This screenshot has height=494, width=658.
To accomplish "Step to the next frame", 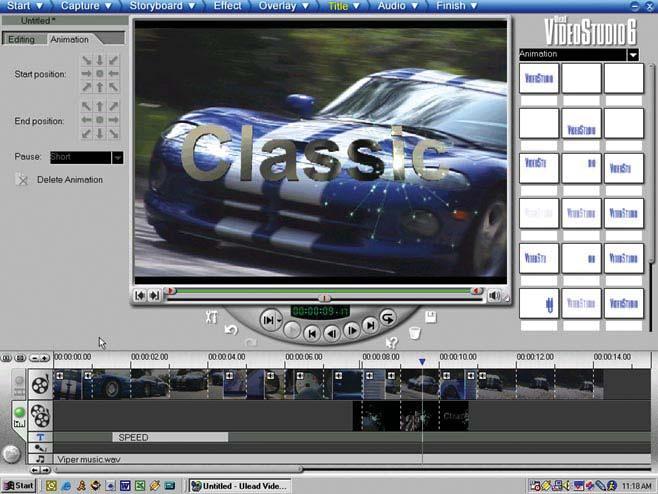I will 352,331.
